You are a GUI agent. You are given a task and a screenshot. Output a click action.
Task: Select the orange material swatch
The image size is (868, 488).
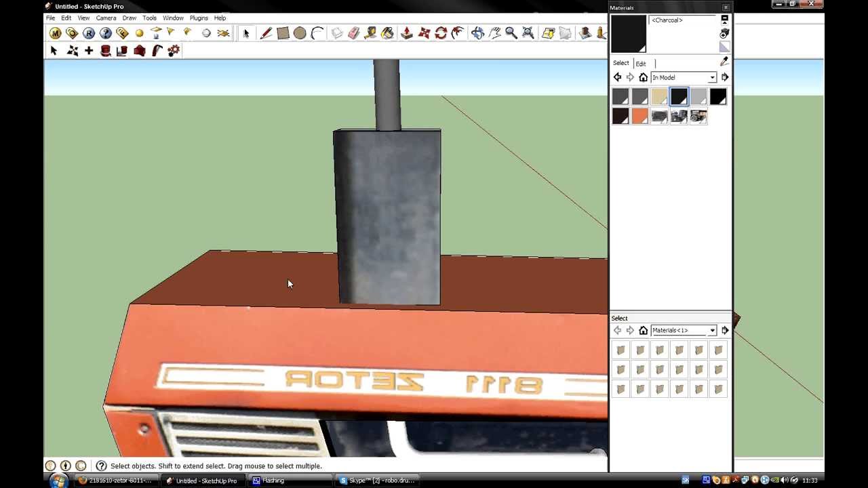639,117
